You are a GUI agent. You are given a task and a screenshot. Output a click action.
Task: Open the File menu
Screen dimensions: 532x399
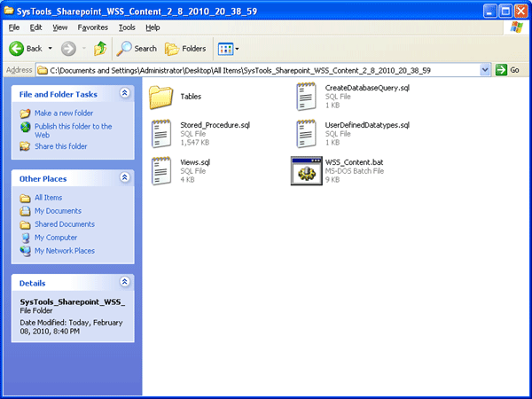(14, 27)
